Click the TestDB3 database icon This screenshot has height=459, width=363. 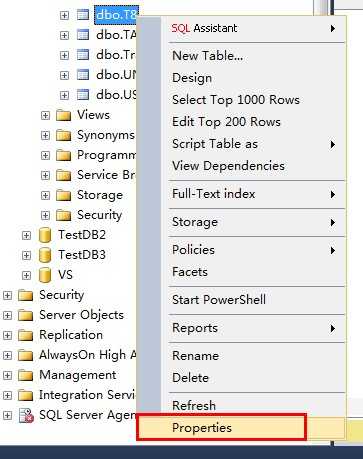45,255
